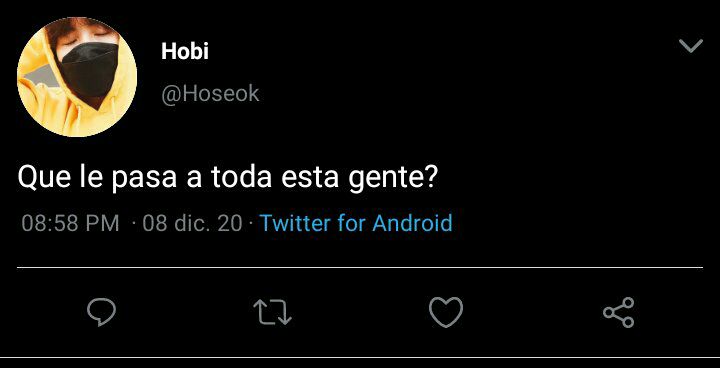This screenshot has width=720, height=368.
Task: Click the word Android in source label
Action: coord(412,223)
